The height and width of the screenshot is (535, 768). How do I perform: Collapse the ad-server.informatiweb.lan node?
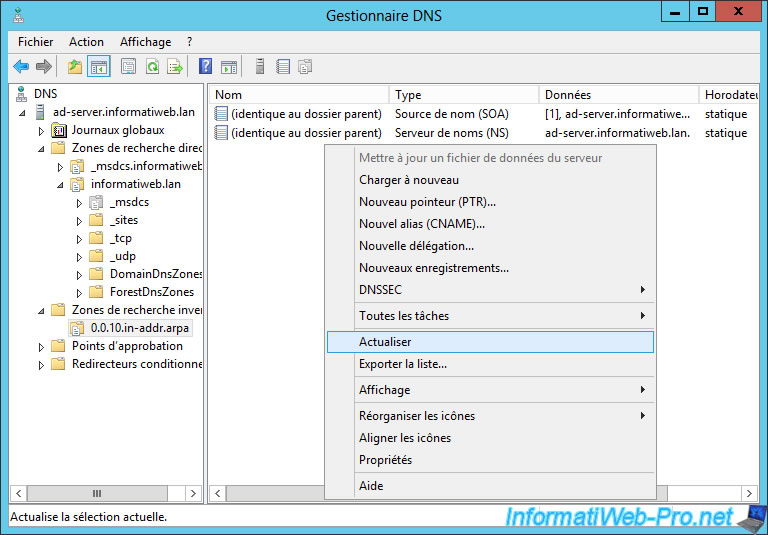23,113
